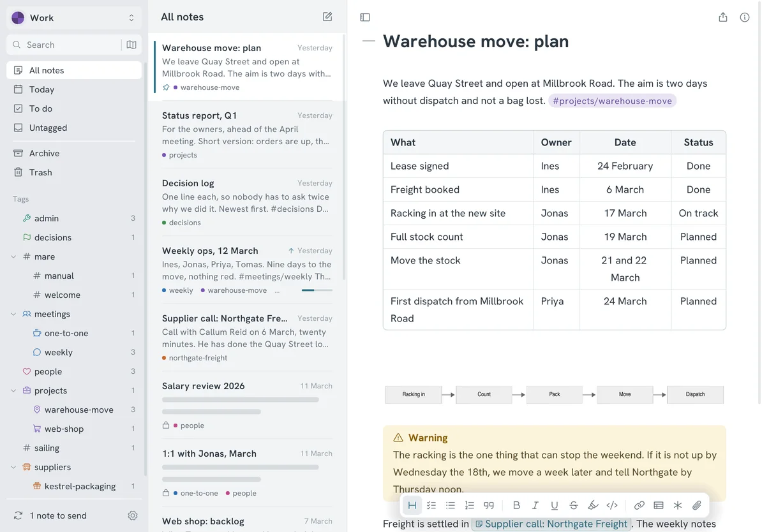The width and height of the screenshot is (762, 532).
Task: Select the one-to-one tag
Action: [x=74, y=333]
